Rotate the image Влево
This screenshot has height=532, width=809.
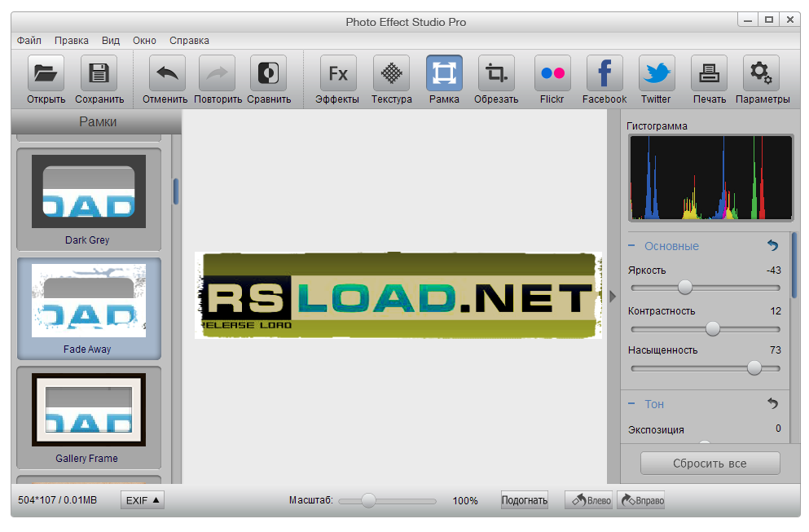pyautogui.click(x=589, y=500)
